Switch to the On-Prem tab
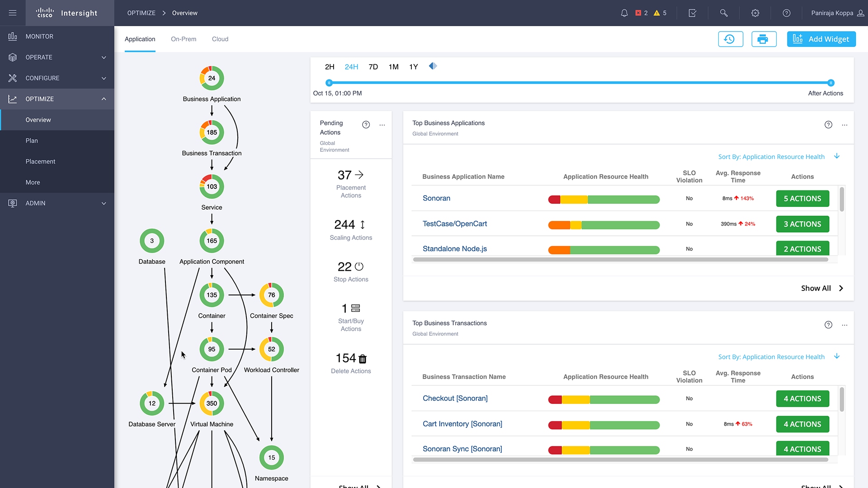This screenshot has width=868, height=488. (184, 39)
